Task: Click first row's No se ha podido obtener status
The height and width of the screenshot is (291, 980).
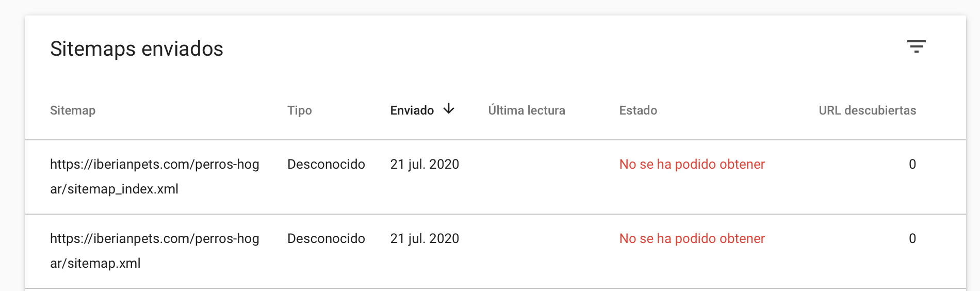Action: click(692, 164)
